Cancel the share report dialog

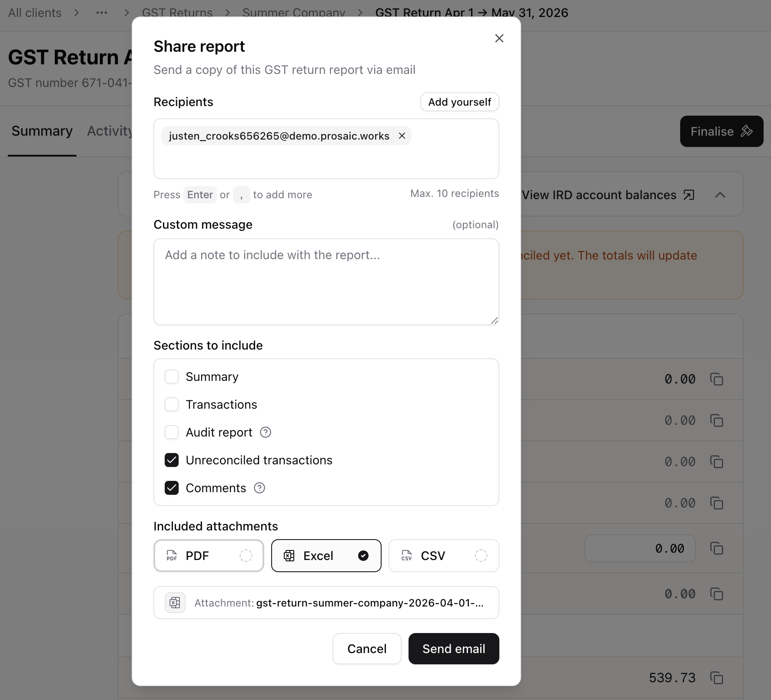(x=367, y=649)
